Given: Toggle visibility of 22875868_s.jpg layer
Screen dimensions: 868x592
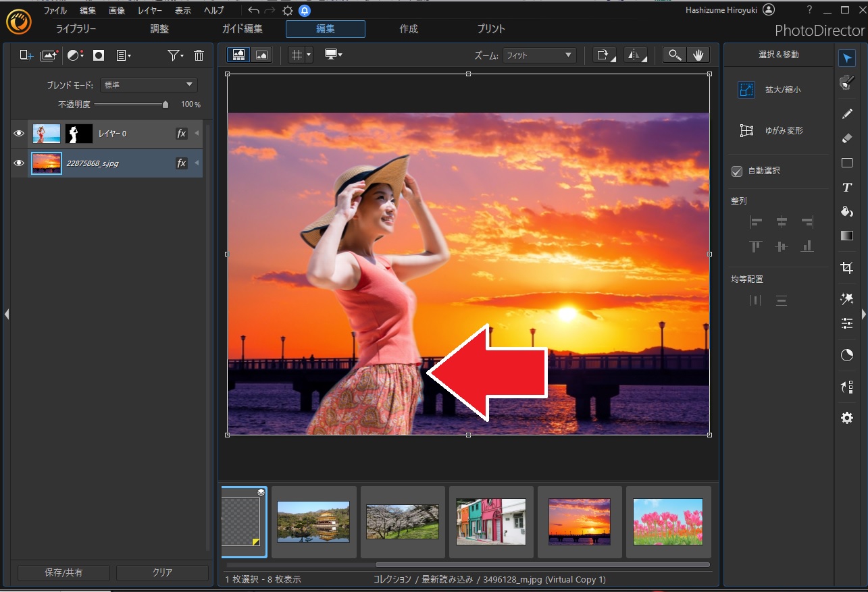Looking at the screenshot, I should pyautogui.click(x=18, y=163).
